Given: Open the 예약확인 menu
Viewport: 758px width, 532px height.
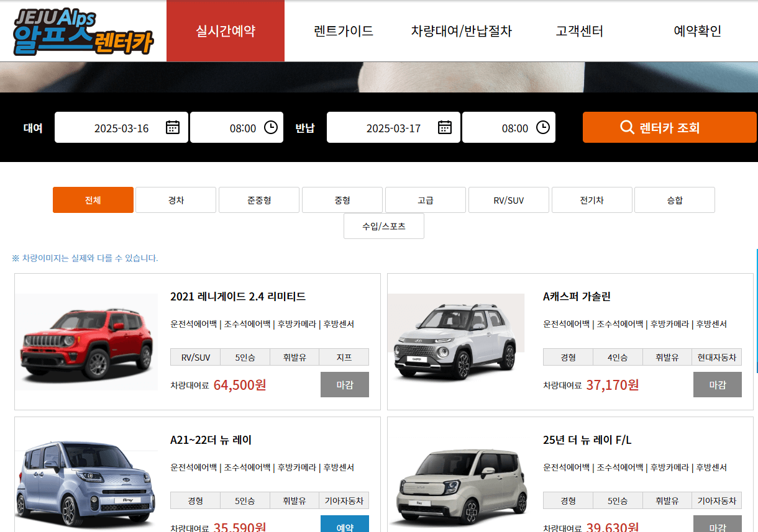Looking at the screenshot, I should pos(698,31).
